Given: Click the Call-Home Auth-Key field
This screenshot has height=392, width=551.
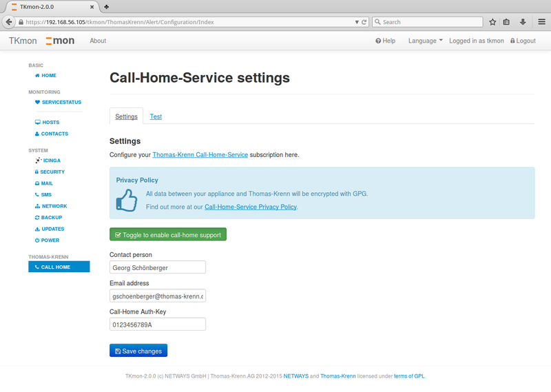Looking at the screenshot, I should 158,324.
